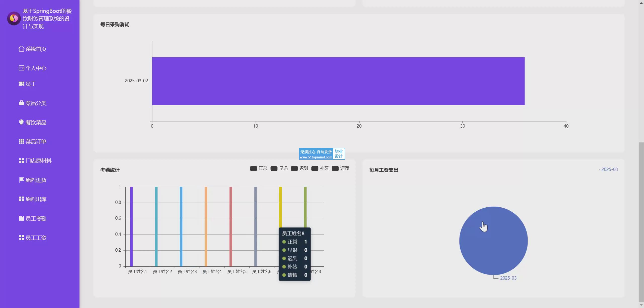
Task: Open the 门店原材料 menu item
Action: click(38, 161)
